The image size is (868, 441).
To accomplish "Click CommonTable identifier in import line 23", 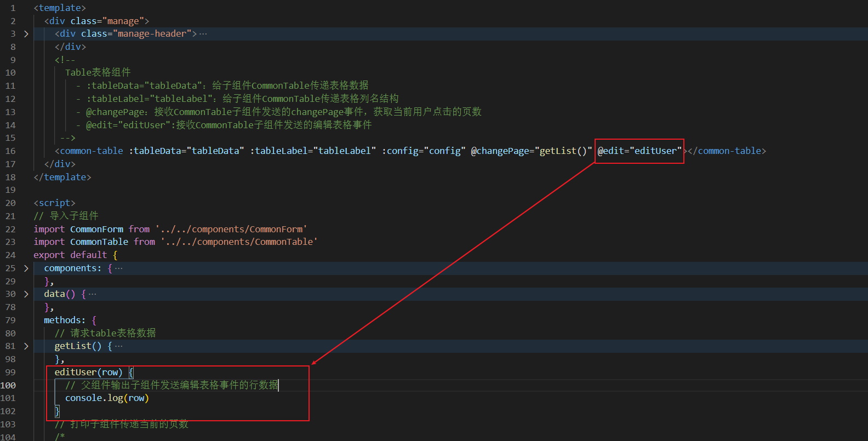I will click(99, 242).
